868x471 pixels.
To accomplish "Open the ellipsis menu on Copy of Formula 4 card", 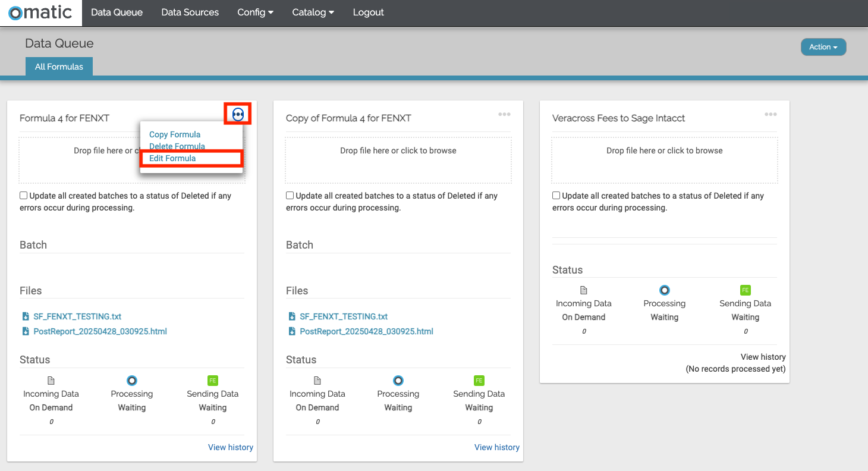I will [504, 114].
